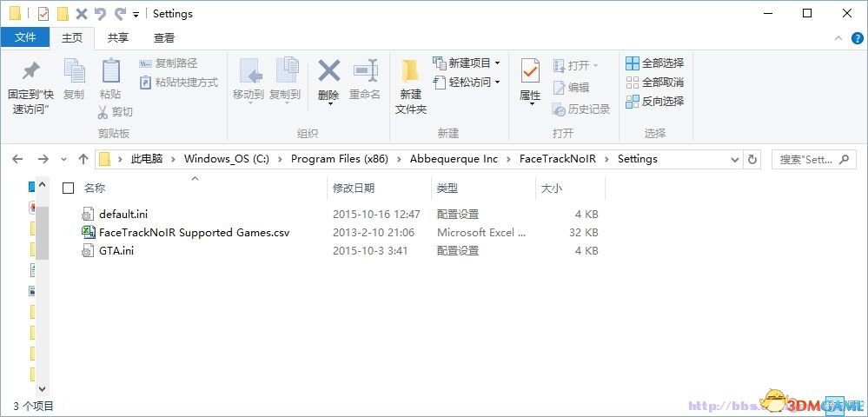Open the Move to menu
Viewport: 868px width, 417px height.
[248, 81]
